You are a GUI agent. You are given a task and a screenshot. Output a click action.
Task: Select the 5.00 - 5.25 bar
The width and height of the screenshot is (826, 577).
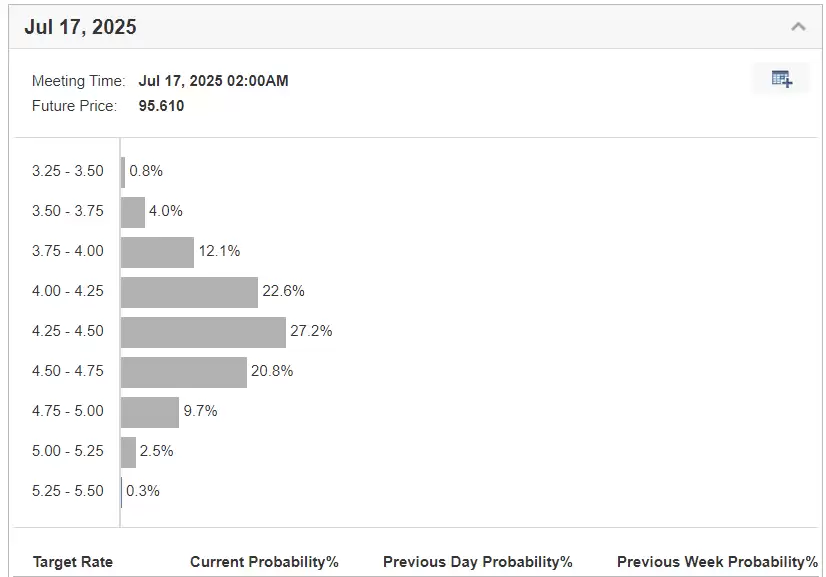tap(128, 452)
